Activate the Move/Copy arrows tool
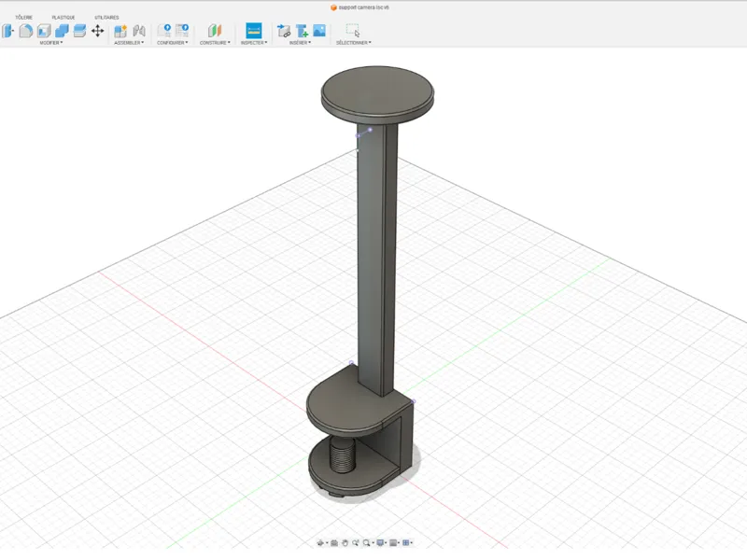Screen dimensions: 747x560 point(98,31)
